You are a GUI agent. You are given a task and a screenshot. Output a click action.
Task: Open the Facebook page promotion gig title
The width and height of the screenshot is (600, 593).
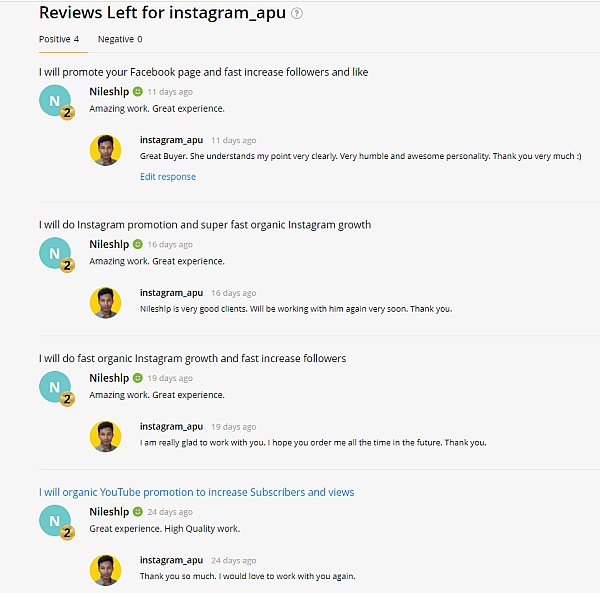point(203,72)
